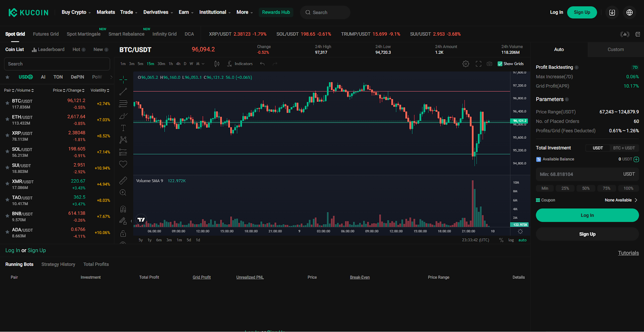Image resolution: width=644 pixels, height=332 pixels.
Task: Click the download app icon
Action: (612, 12)
